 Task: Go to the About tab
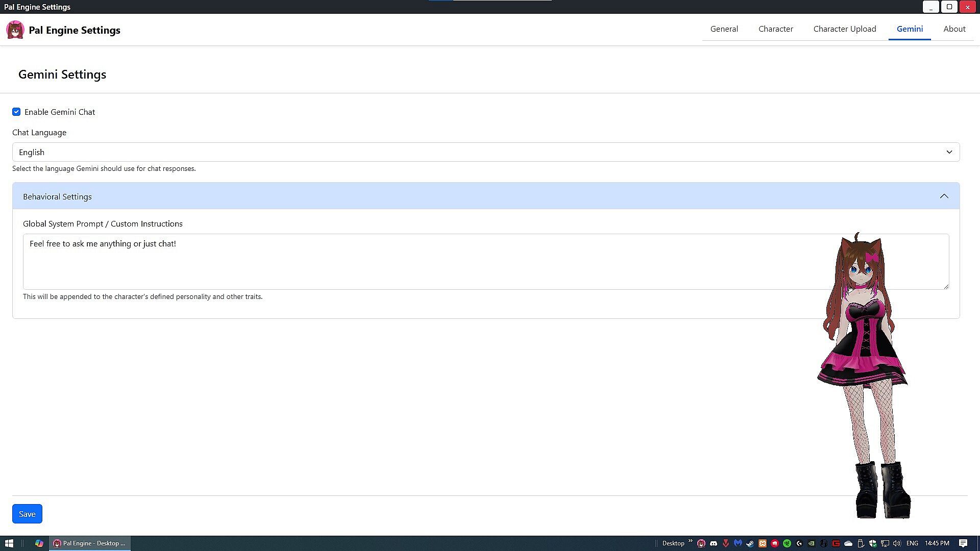954,29
